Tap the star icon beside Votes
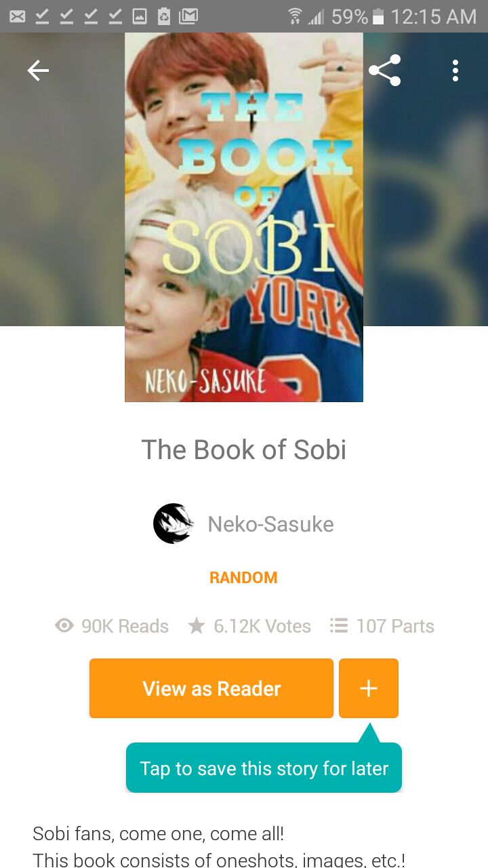Viewport: 488px width, 868px height. [x=197, y=626]
